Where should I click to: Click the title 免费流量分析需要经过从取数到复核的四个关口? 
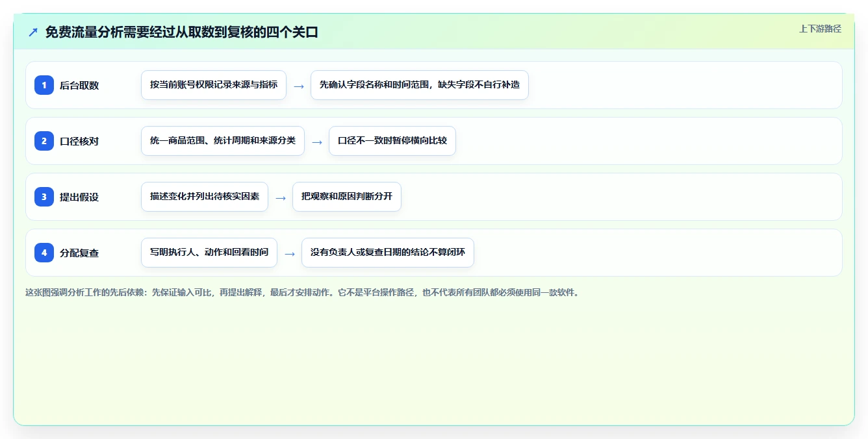(x=182, y=32)
